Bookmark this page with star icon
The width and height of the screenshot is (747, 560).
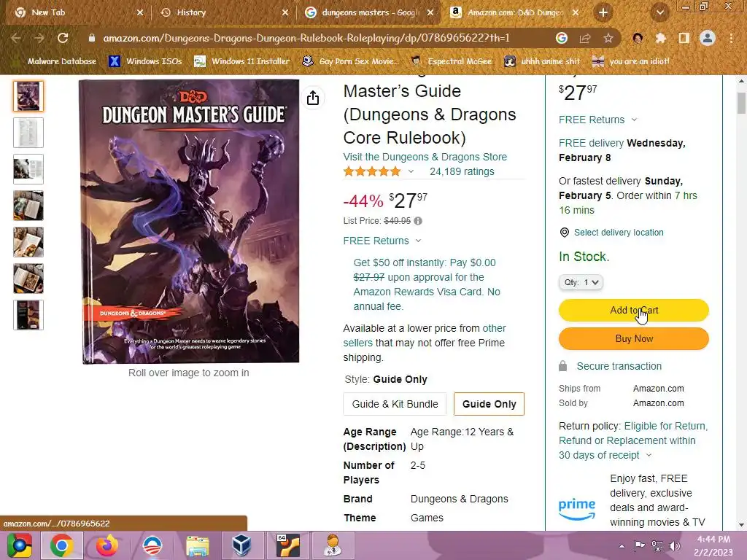click(x=608, y=38)
